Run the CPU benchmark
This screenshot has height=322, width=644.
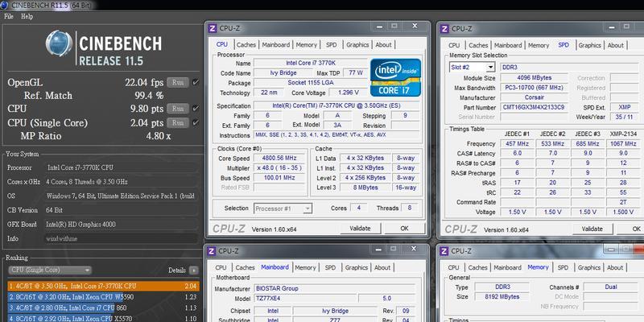point(178,109)
